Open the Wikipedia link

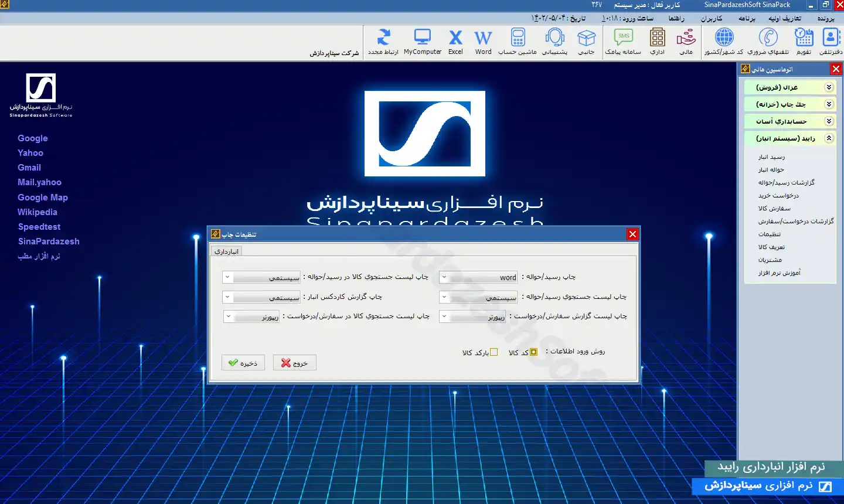point(38,212)
